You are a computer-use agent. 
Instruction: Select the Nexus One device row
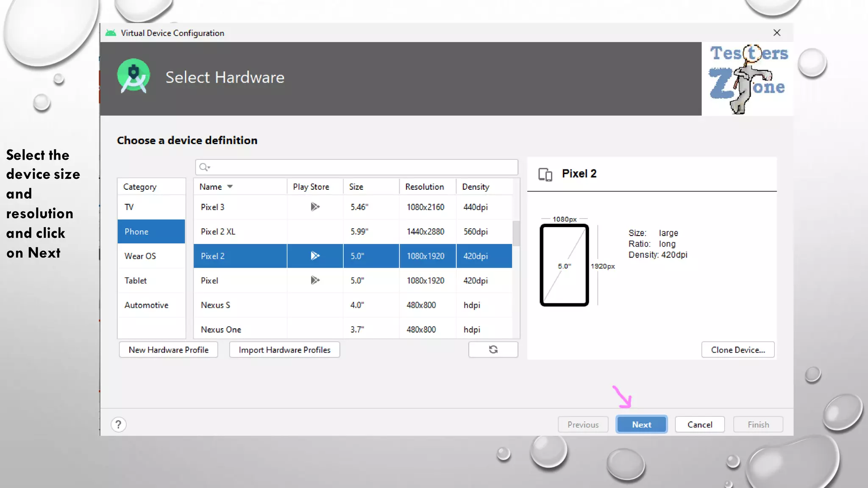353,329
